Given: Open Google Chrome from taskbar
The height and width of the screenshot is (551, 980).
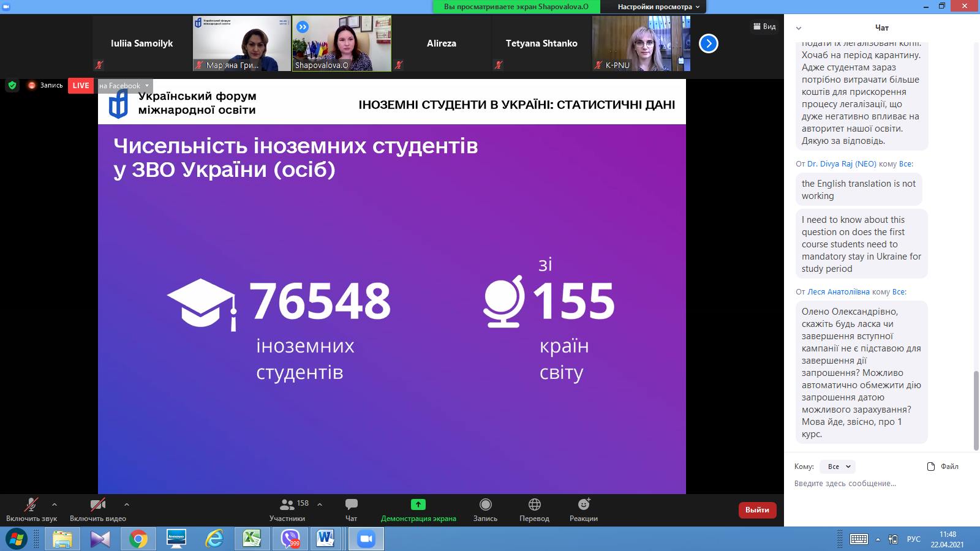Looking at the screenshot, I should coord(138,539).
